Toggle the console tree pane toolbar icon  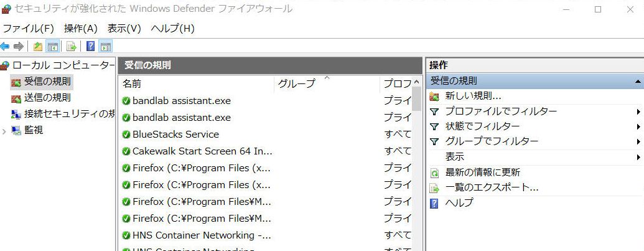coord(52,46)
